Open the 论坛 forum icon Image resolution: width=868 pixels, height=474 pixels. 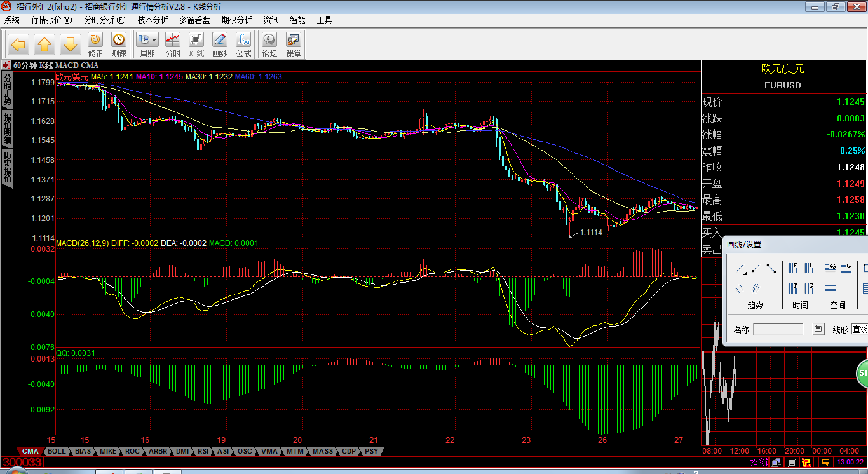[x=269, y=44]
